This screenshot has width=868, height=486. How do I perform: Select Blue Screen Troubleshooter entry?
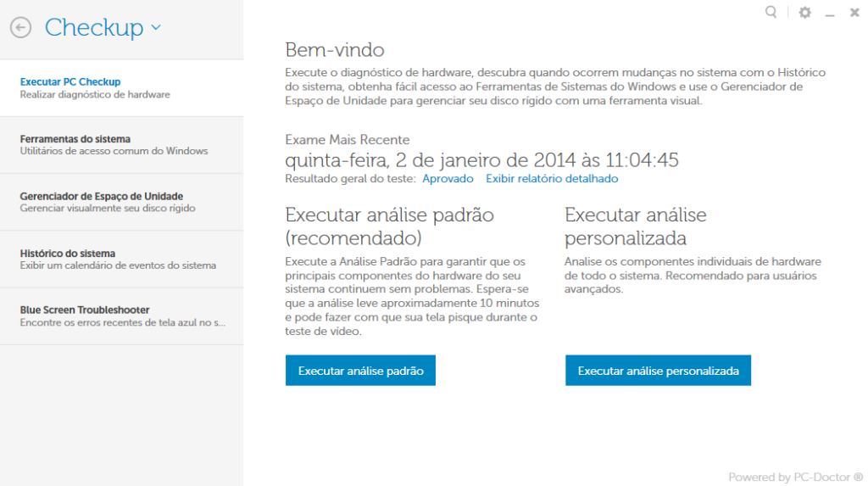(x=122, y=316)
